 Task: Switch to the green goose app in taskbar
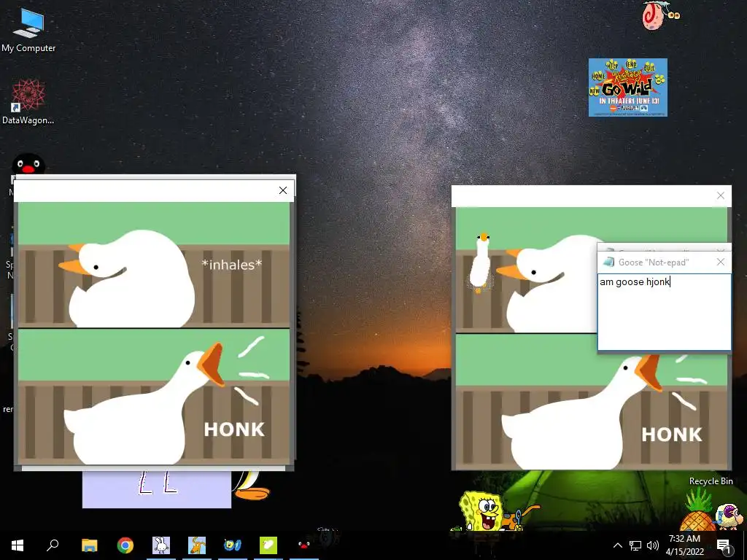(x=268, y=545)
